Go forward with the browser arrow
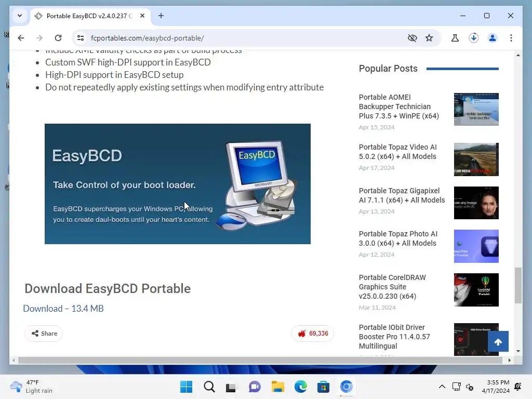532x399 pixels. coord(39,38)
